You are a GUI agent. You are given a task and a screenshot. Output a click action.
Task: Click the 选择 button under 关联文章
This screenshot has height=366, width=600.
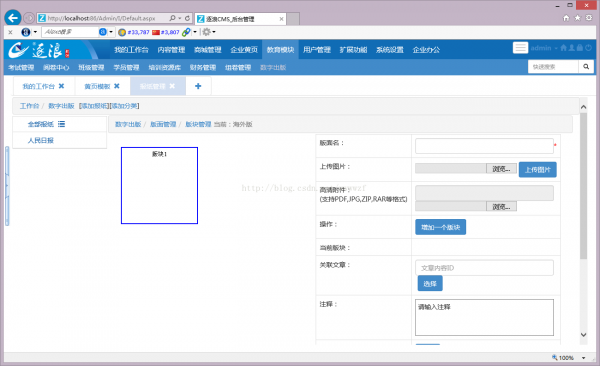(x=430, y=284)
